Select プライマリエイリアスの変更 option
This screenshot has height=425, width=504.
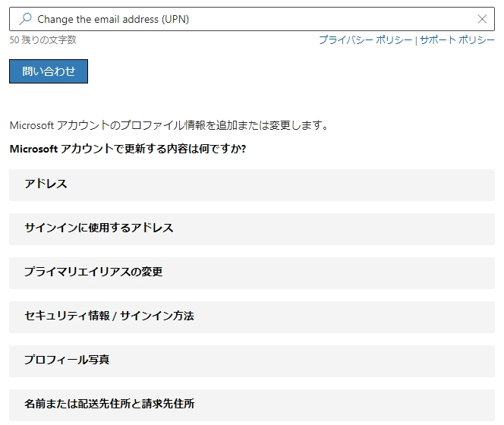tap(252, 273)
